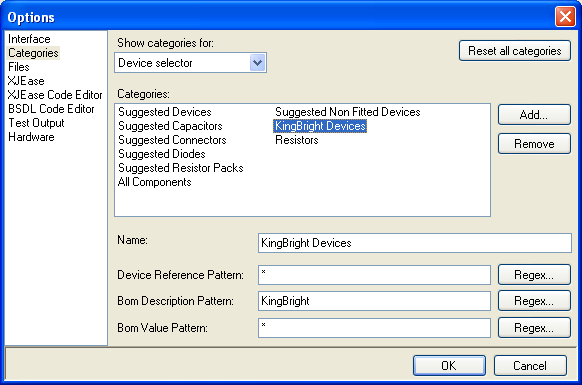Image resolution: width=582 pixels, height=385 pixels.
Task: Open the Interface options page
Action: 29,39
